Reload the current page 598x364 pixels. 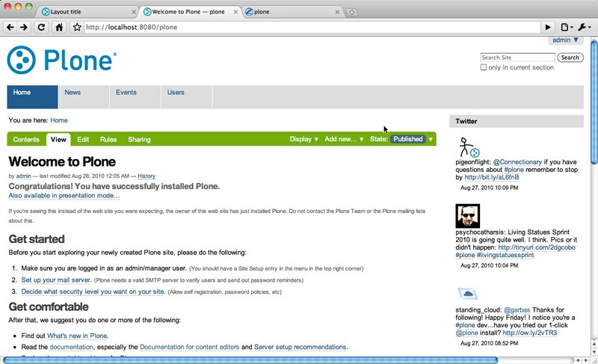pyautogui.click(x=42, y=27)
